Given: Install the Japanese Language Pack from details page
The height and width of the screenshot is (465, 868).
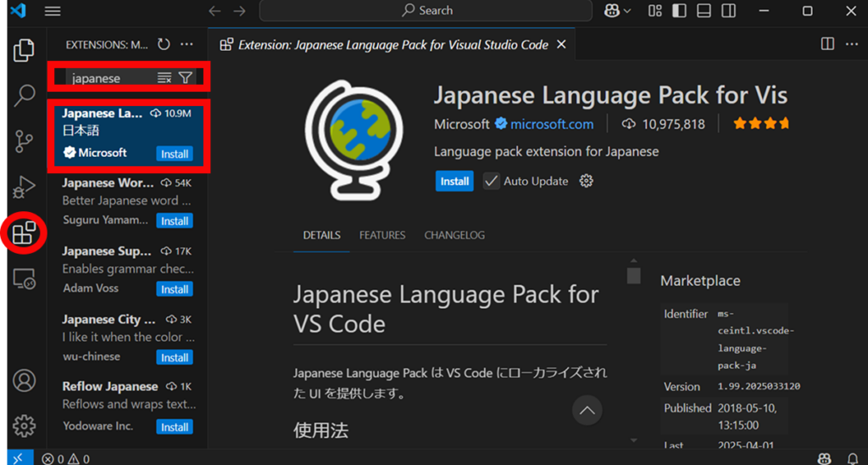Looking at the screenshot, I should tap(454, 182).
